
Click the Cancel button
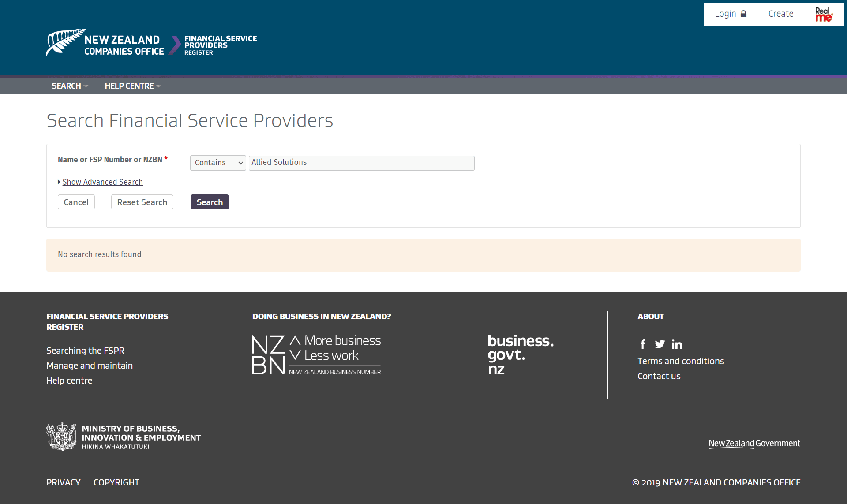click(76, 202)
